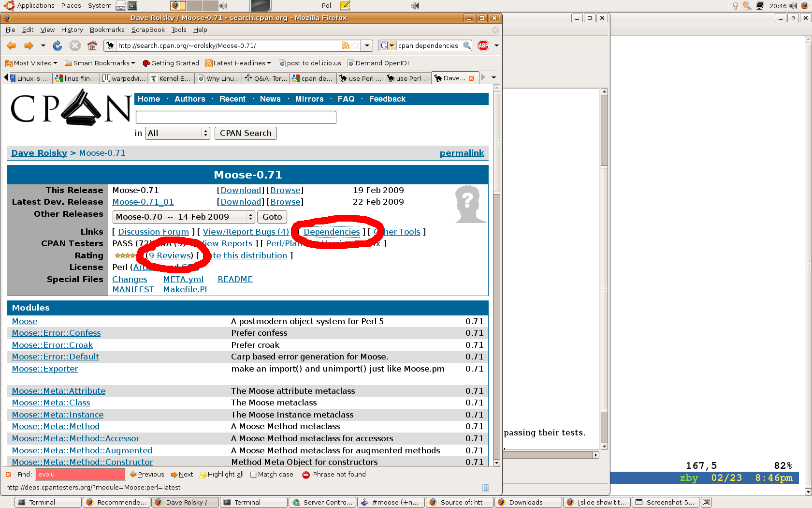The image size is (812, 508).
Task: Open the network monitor tray icon
Action: pyautogui.click(x=760, y=6)
